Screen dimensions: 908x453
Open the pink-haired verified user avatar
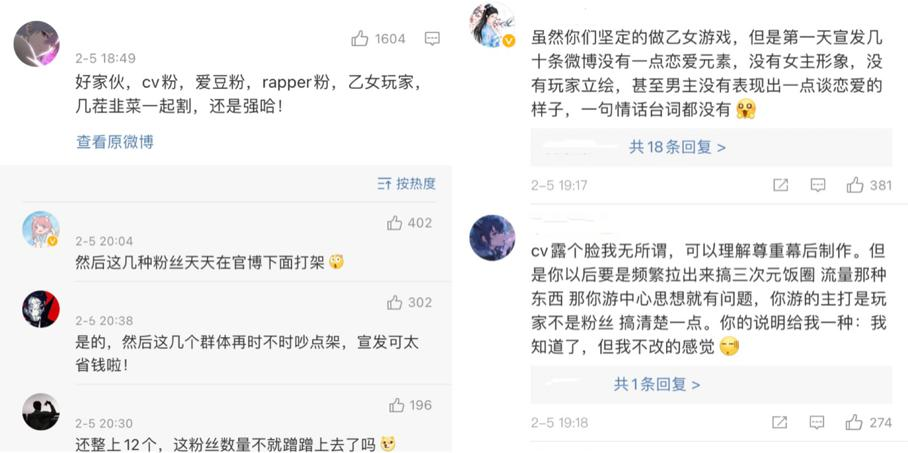point(41,229)
